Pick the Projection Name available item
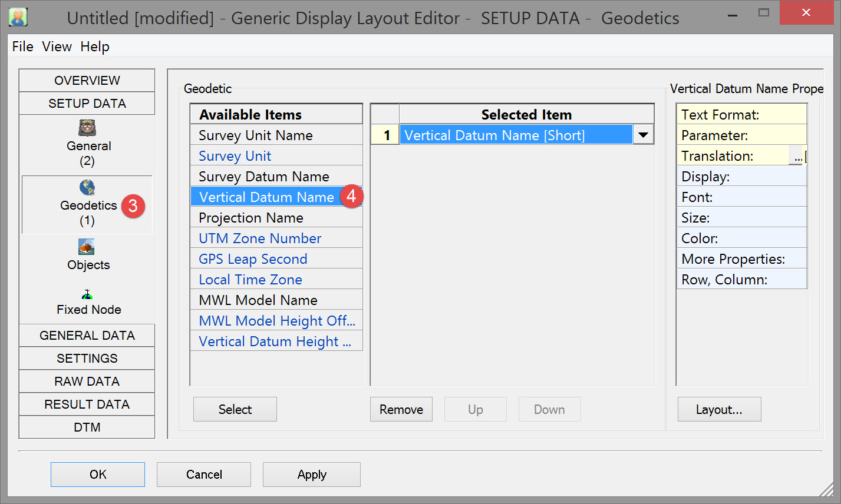 [251, 218]
